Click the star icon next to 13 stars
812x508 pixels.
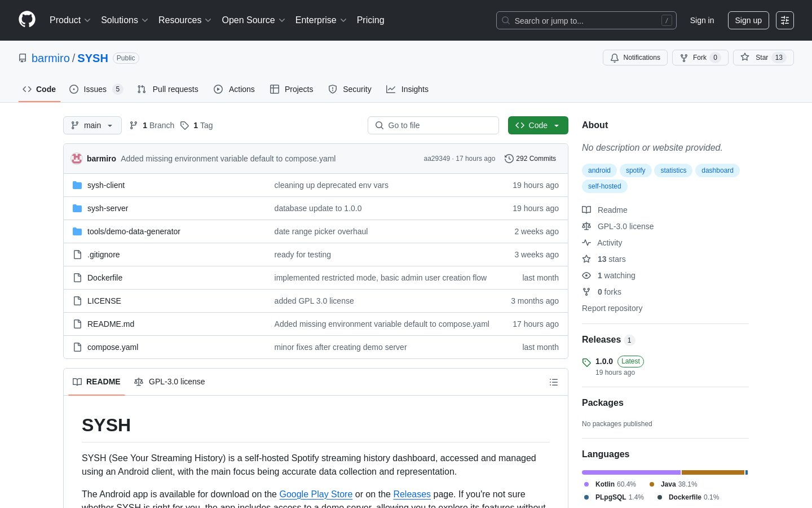pos(586,259)
